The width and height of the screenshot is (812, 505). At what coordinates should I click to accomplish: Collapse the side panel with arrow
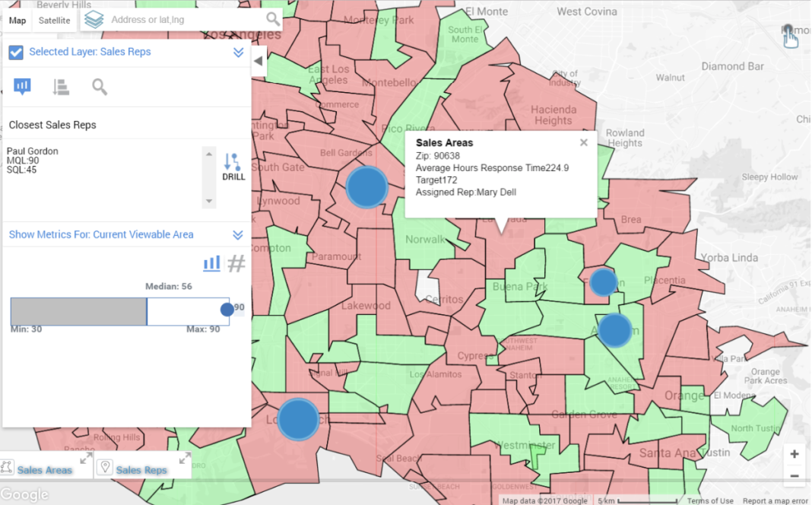[x=259, y=61]
